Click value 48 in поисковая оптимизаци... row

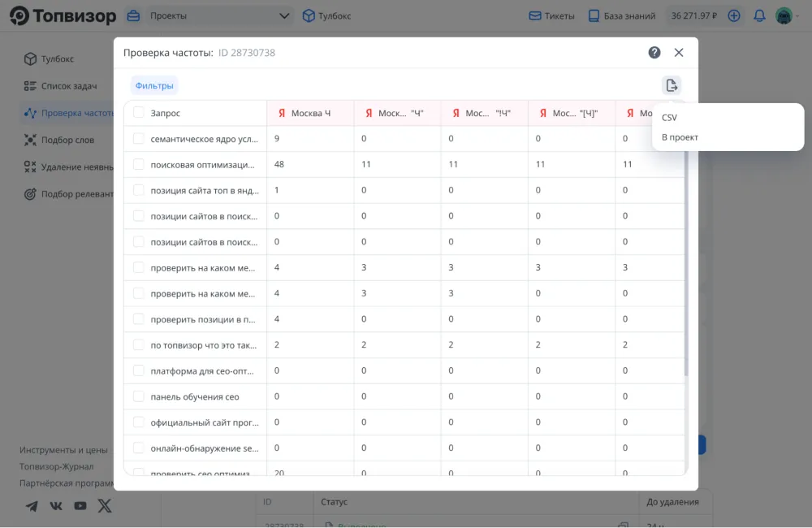[x=279, y=164]
